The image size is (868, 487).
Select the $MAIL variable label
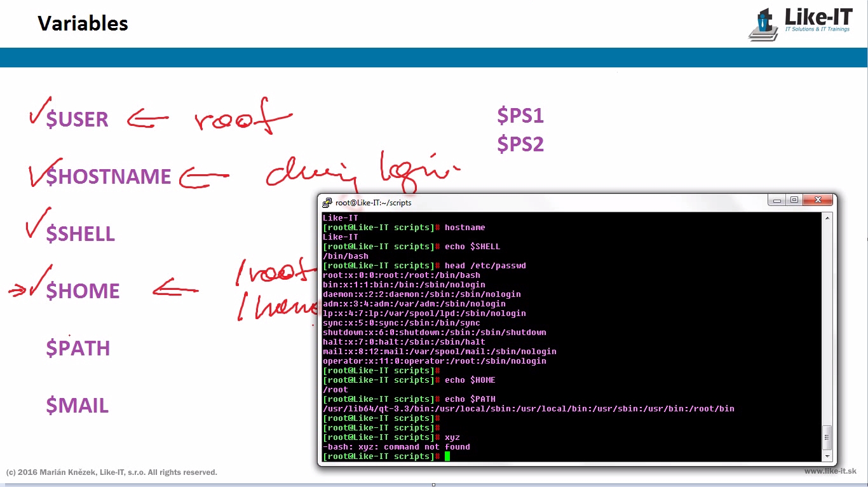(77, 406)
